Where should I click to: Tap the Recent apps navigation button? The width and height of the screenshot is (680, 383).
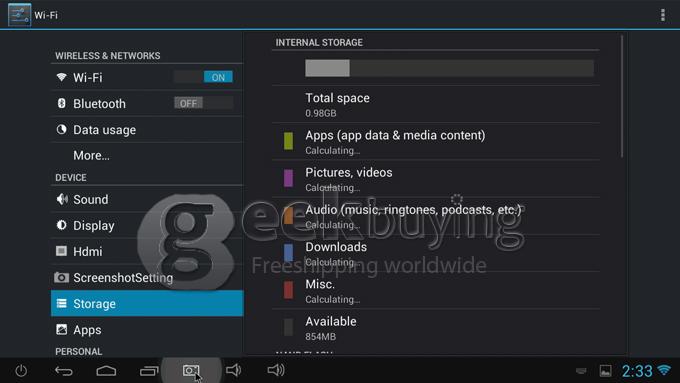click(149, 371)
